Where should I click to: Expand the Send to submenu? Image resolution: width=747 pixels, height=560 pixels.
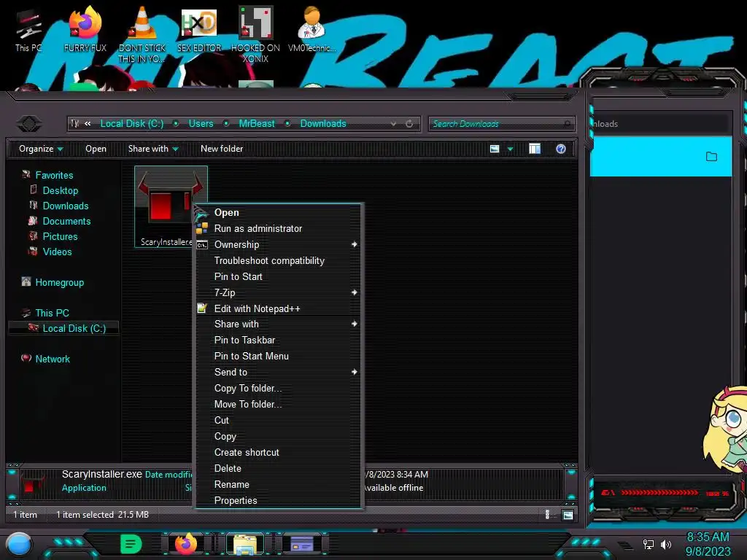coord(279,372)
